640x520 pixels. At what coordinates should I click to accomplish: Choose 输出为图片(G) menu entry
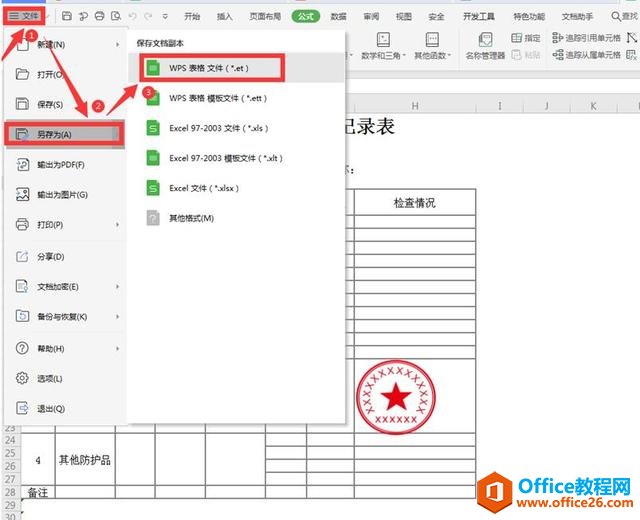(64, 195)
